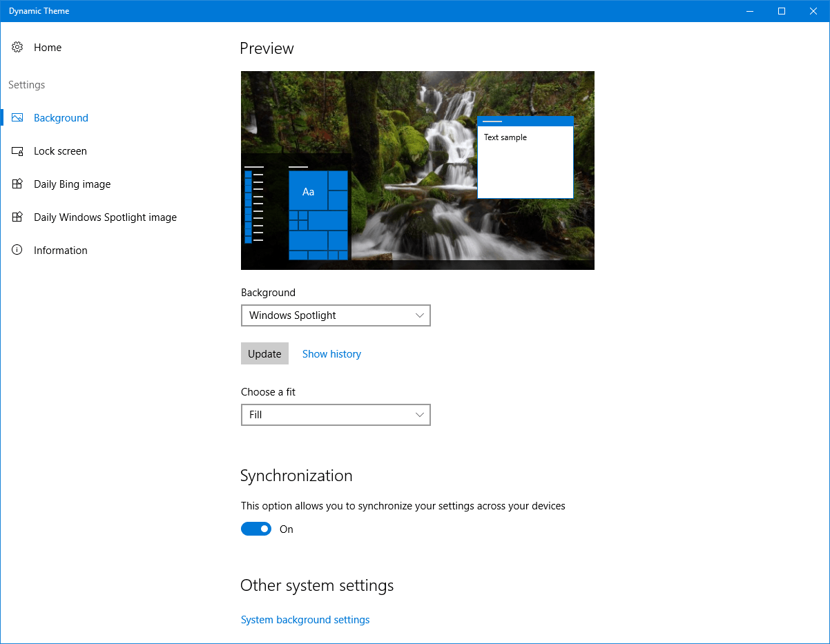
Task: Expand the Choose a fit dropdown
Action: pyautogui.click(x=335, y=415)
